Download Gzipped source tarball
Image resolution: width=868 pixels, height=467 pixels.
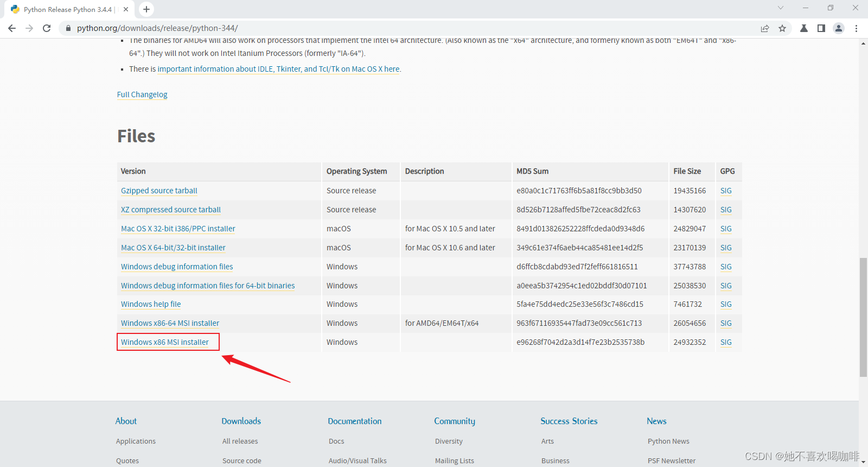(x=159, y=191)
